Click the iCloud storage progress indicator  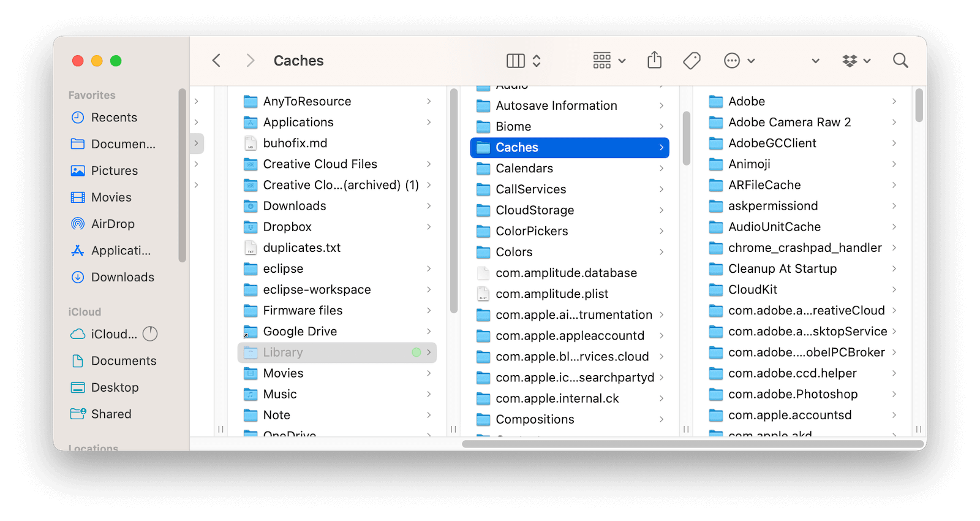[x=150, y=334]
